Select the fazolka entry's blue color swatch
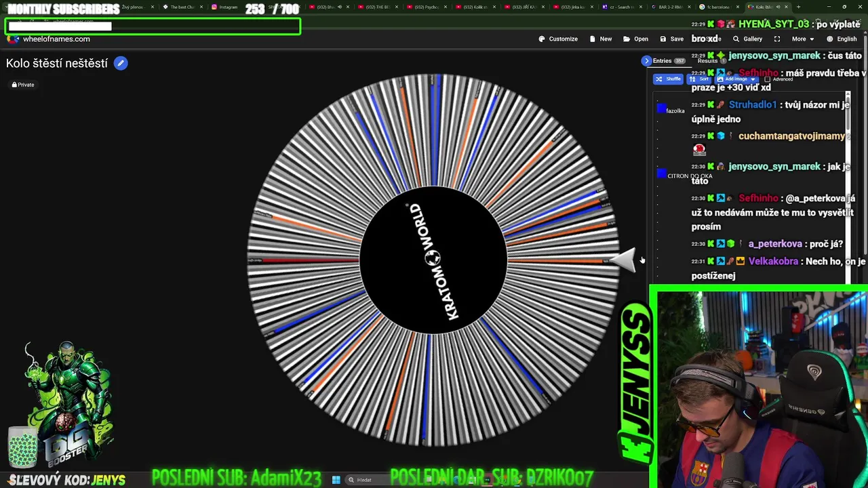Image resolution: width=868 pixels, height=488 pixels. click(x=661, y=108)
